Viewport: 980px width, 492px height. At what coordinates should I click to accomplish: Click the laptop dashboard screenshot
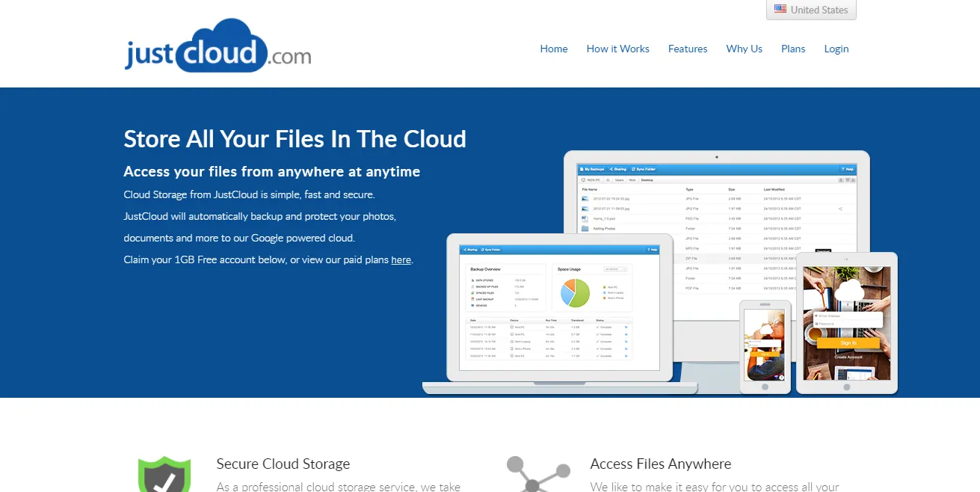[560, 307]
